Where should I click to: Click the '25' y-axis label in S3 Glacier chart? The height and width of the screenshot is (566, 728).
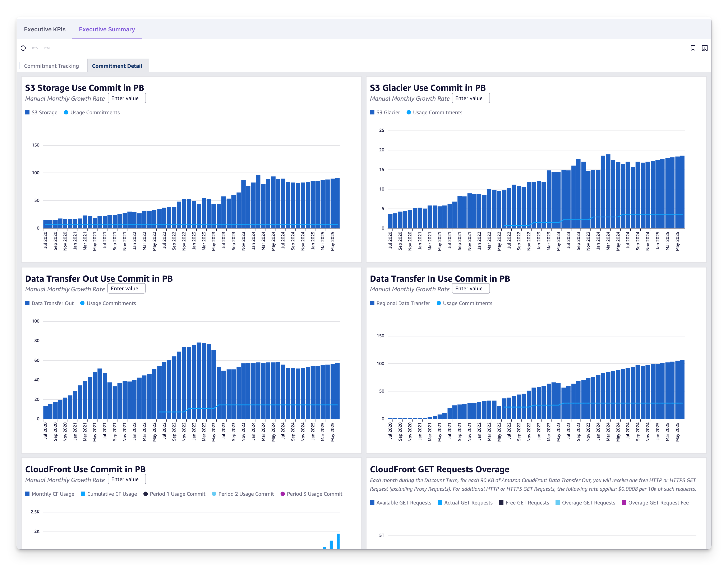pyautogui.click(x=382, y=130)
